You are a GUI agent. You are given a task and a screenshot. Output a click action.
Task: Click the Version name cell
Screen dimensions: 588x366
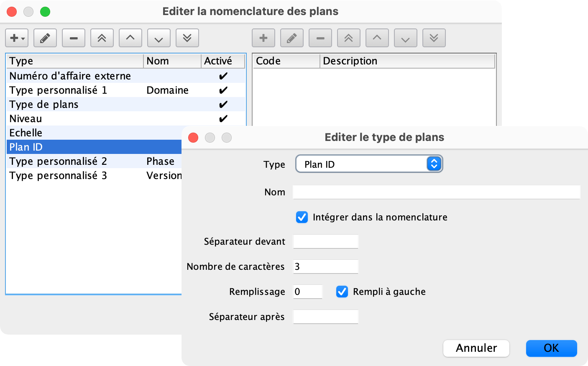(x=164, y=175)
